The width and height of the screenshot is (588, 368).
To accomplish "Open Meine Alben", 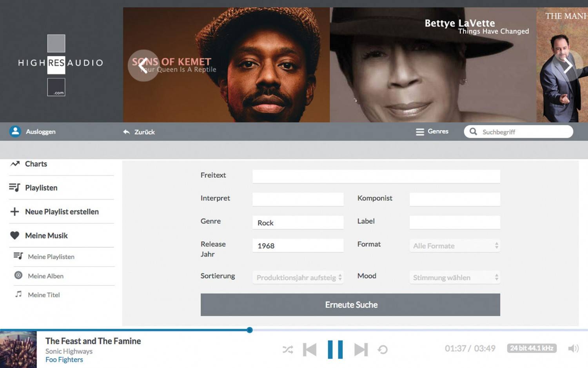I will tap(45, 276).
